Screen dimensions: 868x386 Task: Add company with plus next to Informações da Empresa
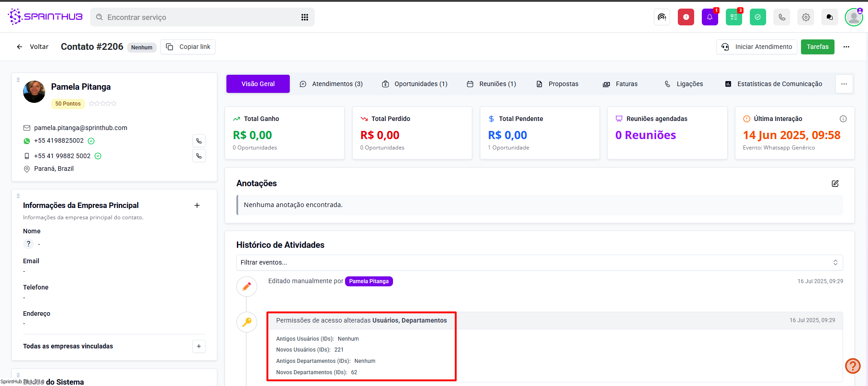pos(197,205)
